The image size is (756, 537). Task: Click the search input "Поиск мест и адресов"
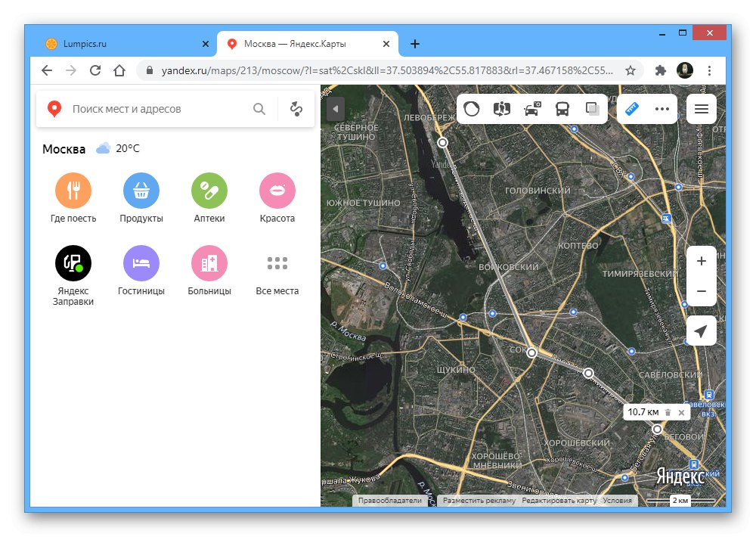tap(151, 108)
